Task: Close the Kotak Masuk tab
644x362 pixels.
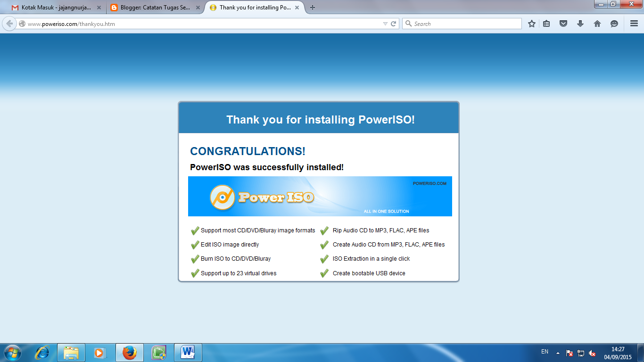Action: click(99, 8)
